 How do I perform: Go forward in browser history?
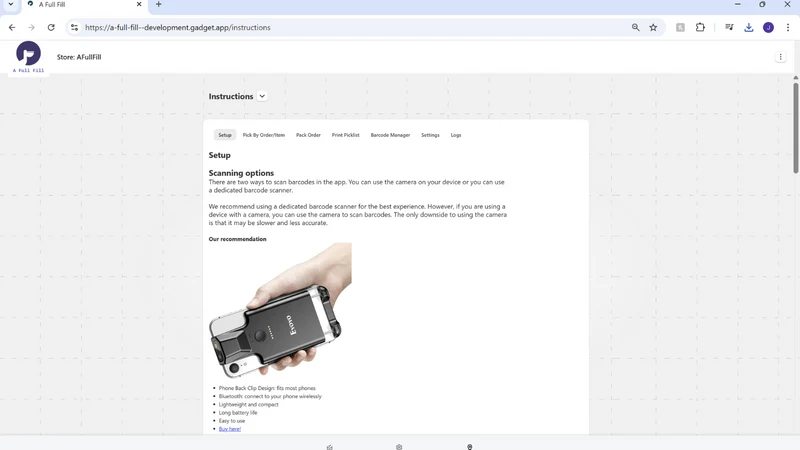[32, 28]
